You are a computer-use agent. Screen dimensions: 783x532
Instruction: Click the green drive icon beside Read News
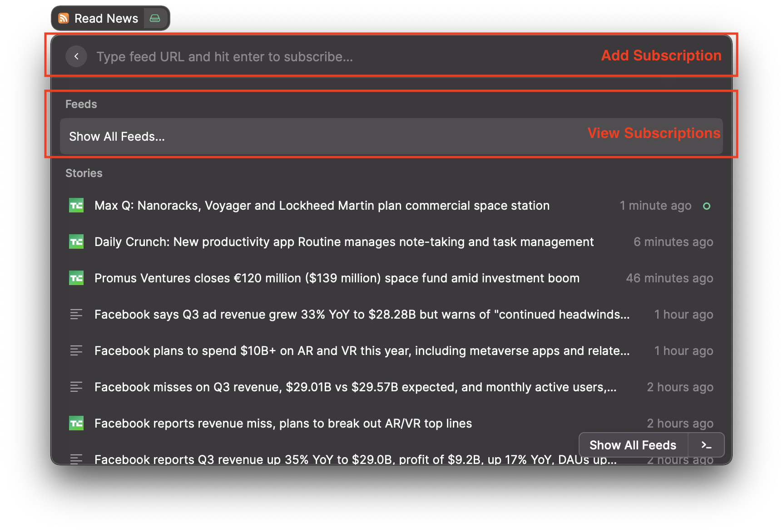coord(155,18)
